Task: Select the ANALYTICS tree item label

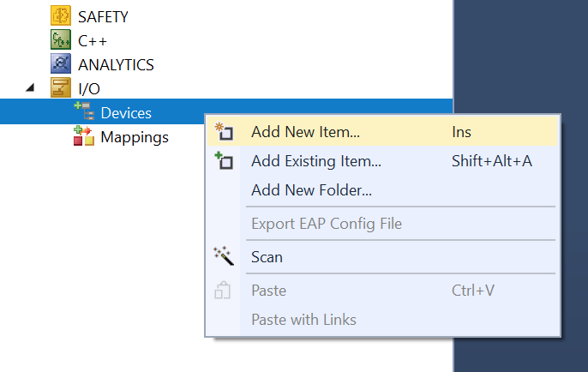Action: 116,65
